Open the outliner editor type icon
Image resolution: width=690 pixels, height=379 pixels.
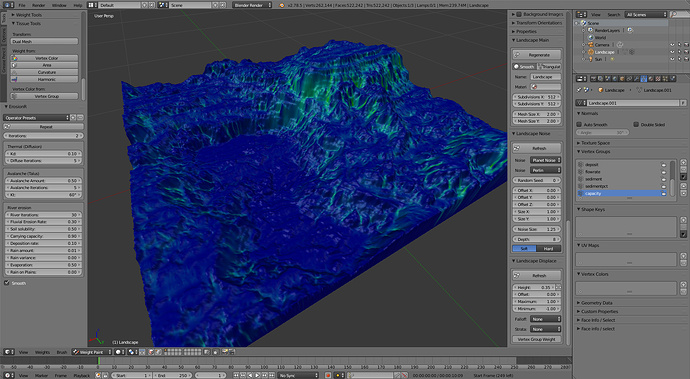click(x=582, y=15)
